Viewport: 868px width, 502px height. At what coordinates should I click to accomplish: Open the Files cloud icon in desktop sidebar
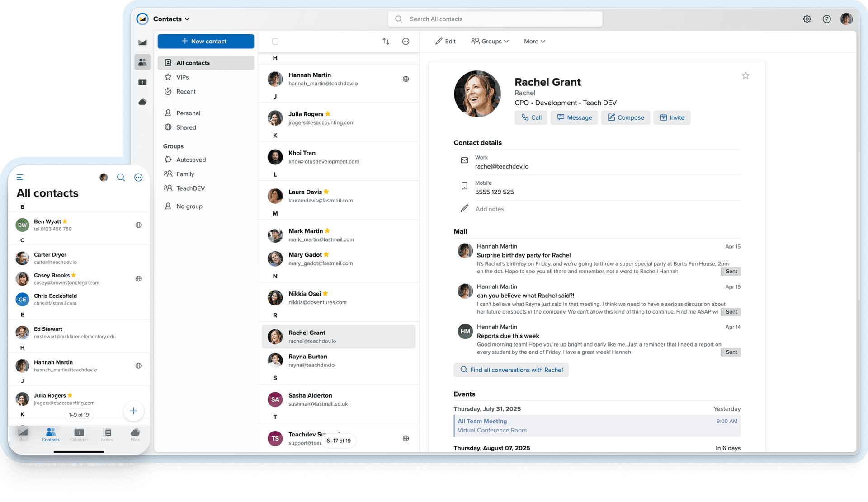(x=142, y=102)
